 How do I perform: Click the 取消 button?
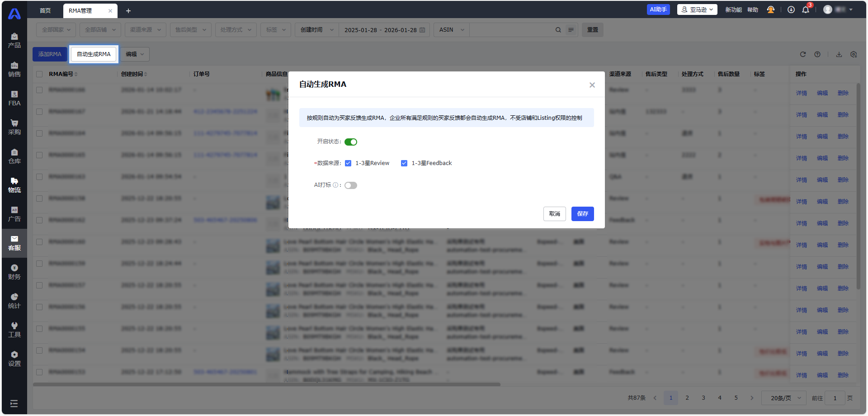point(554,214)
